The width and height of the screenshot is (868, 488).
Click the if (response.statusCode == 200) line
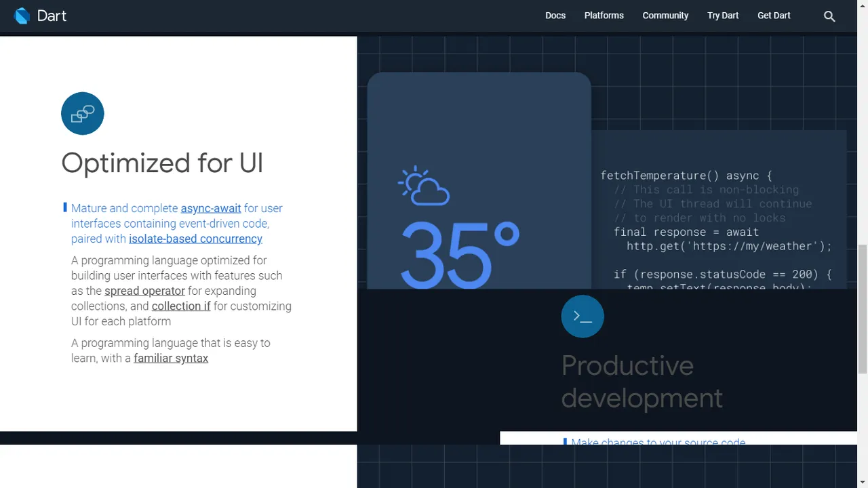(x=722, y=274)
